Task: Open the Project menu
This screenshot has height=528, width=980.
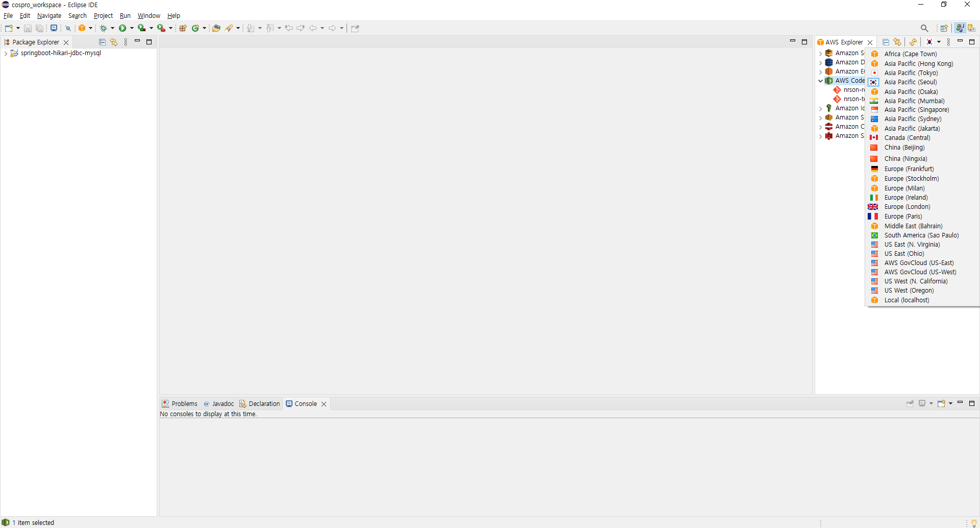Action: coord(103,16)
